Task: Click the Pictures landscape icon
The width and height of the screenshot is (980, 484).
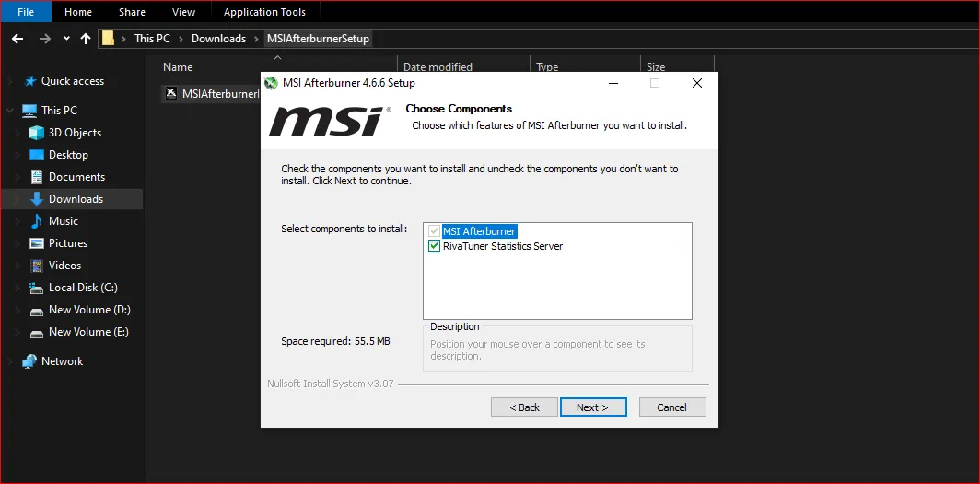Action: (37, 243)
